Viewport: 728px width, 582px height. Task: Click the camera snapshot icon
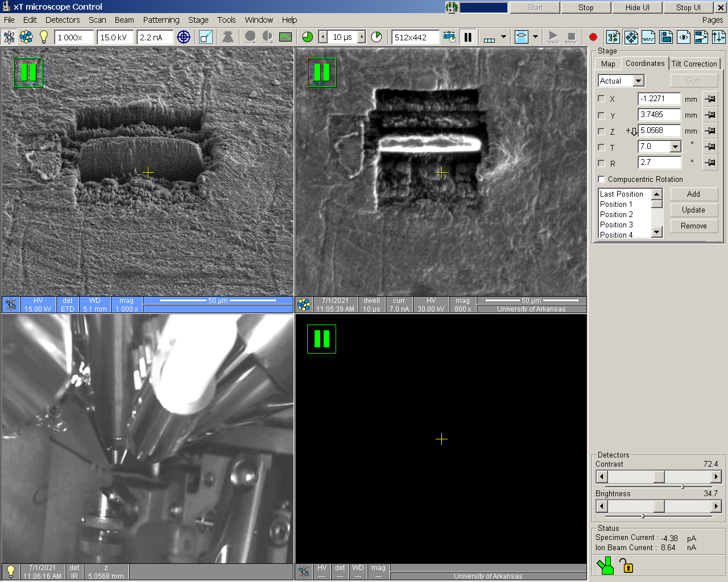click(449, 38)
